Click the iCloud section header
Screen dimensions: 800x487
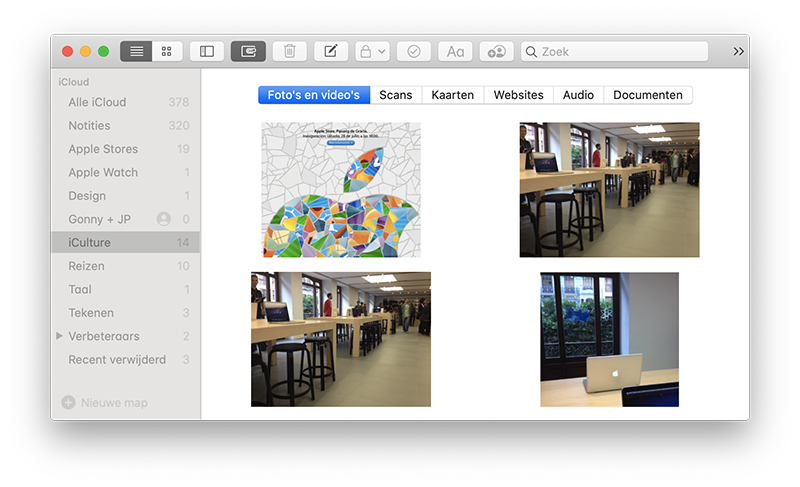click(x=73, y=82)
